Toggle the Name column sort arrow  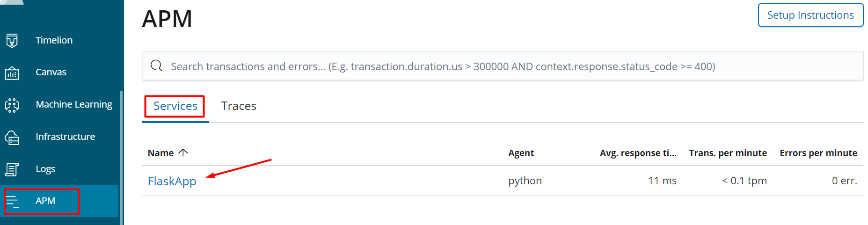point(183,152)
